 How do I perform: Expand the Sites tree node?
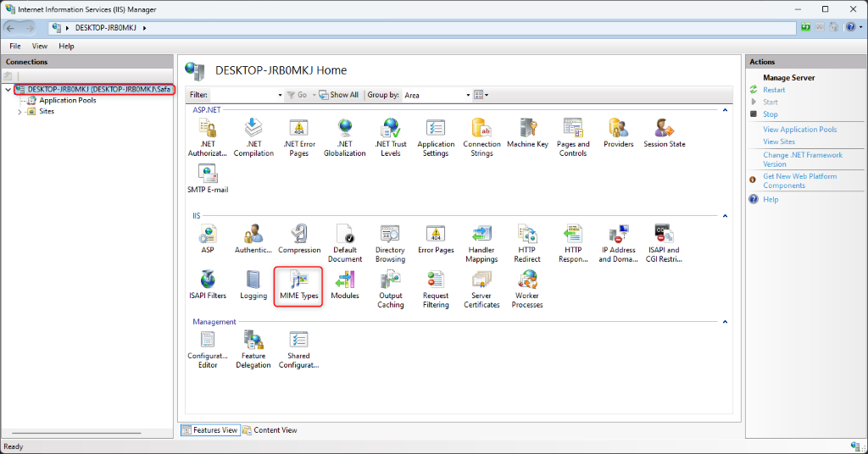click(x=19, y=112)
